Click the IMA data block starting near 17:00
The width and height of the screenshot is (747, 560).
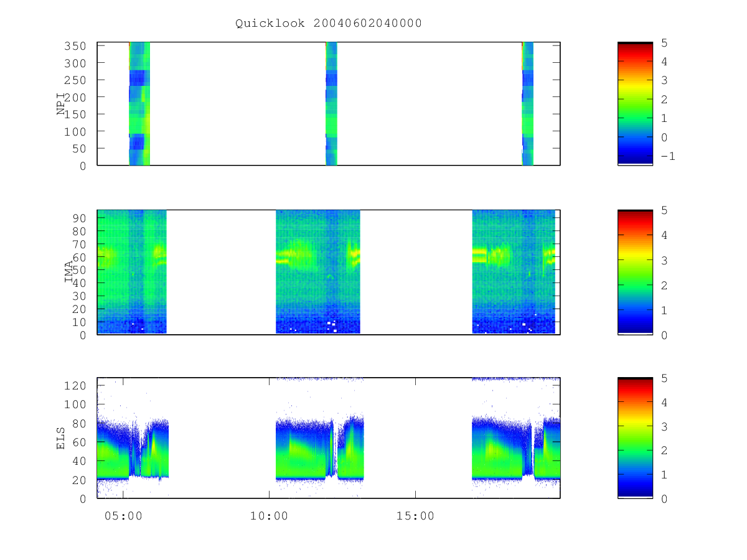point(514,272)
